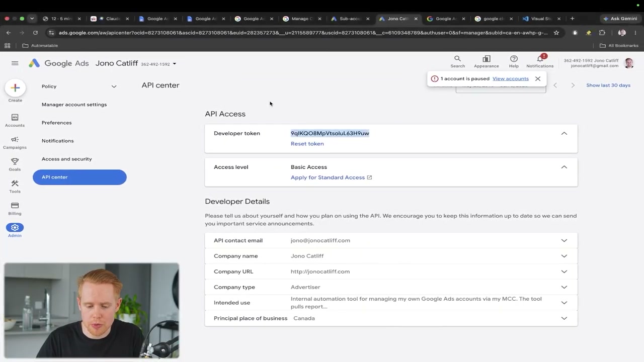644x362 pixels.
Task: Go back in browser history
Action: (x=9, y=33)
